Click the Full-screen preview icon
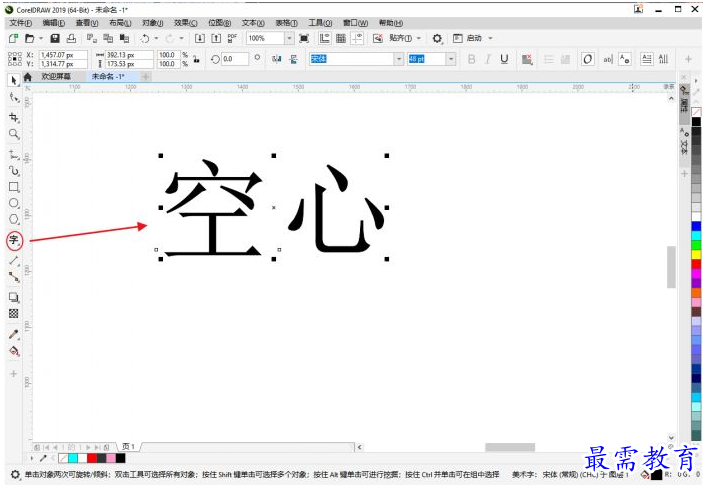706x490 pixels. 304,38
